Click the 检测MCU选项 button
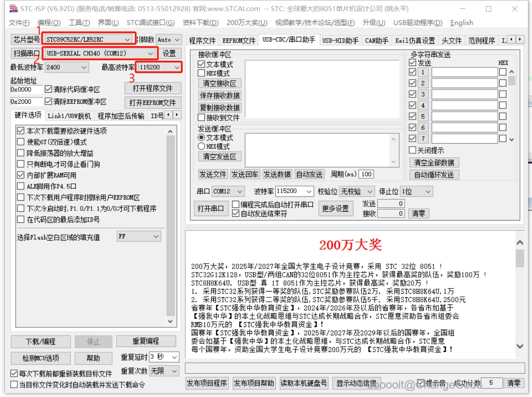532x397 pixels. coord(40,358)
